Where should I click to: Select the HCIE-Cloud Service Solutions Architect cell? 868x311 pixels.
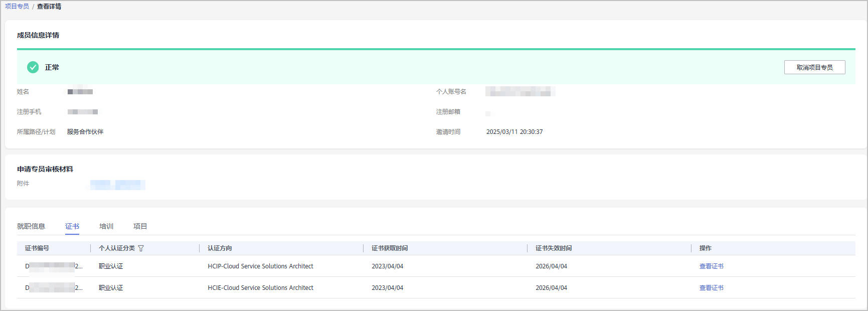tap(260, 288)
